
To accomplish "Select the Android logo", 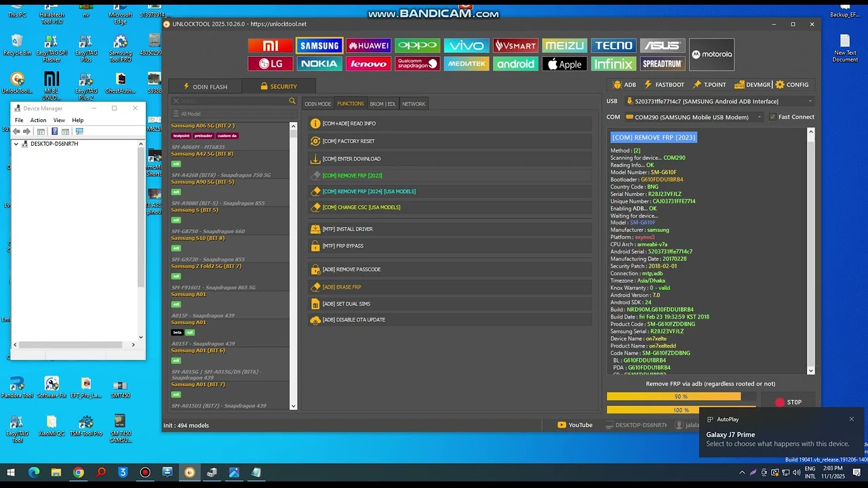I will [x=515, y=64].
